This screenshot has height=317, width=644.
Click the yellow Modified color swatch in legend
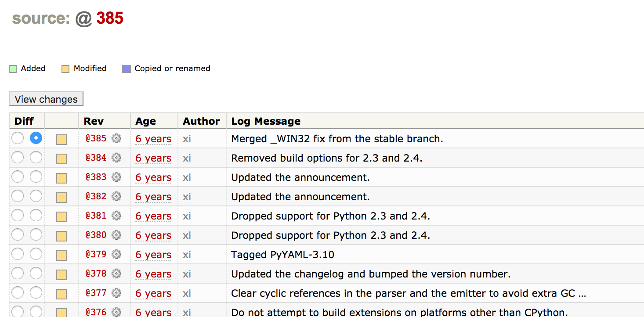65,68
